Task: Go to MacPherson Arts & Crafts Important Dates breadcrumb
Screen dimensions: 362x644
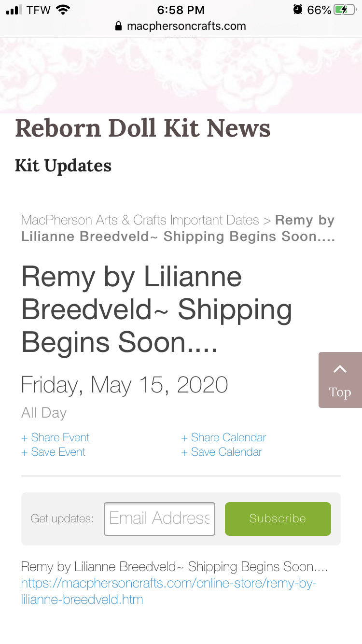Action: tap(140, 220)
